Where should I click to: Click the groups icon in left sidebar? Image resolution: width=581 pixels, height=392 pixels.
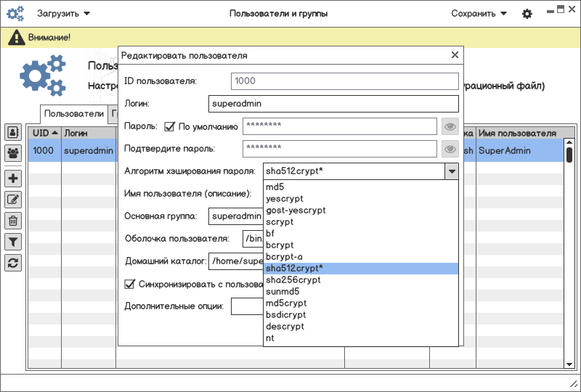(13, 153)
